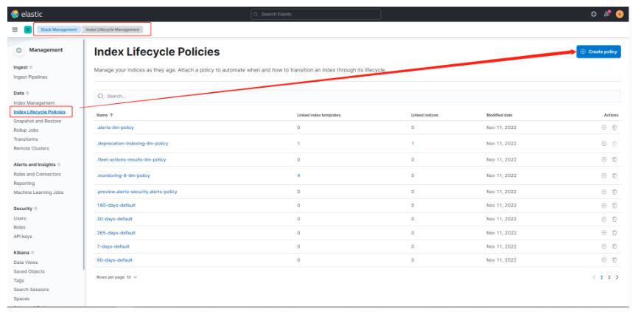This screenshot has height=314, width=644.
Task: Click the Create policy button
Action: click(598, 52)
